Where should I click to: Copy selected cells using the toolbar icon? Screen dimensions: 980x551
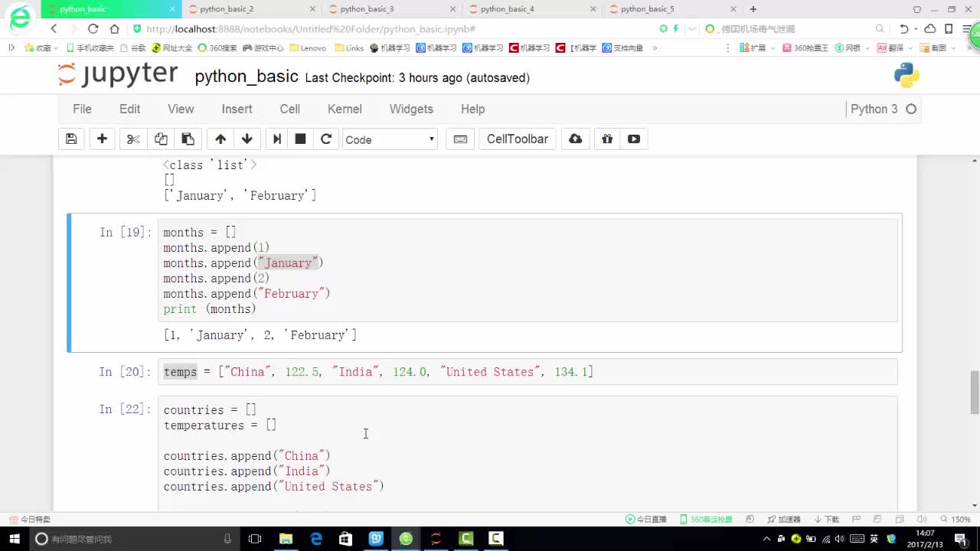point(161,139)
